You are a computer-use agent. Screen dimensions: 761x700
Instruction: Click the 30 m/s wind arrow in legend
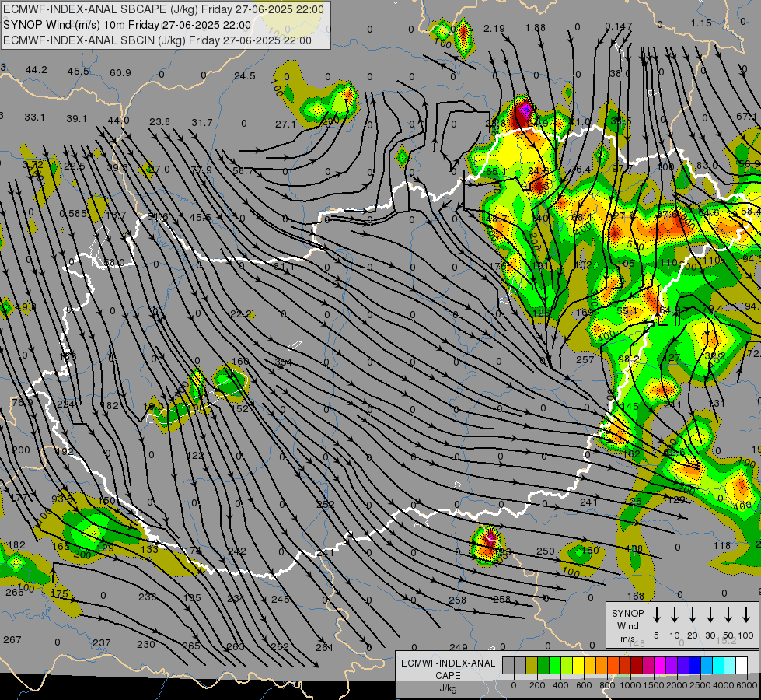point(710,615)
